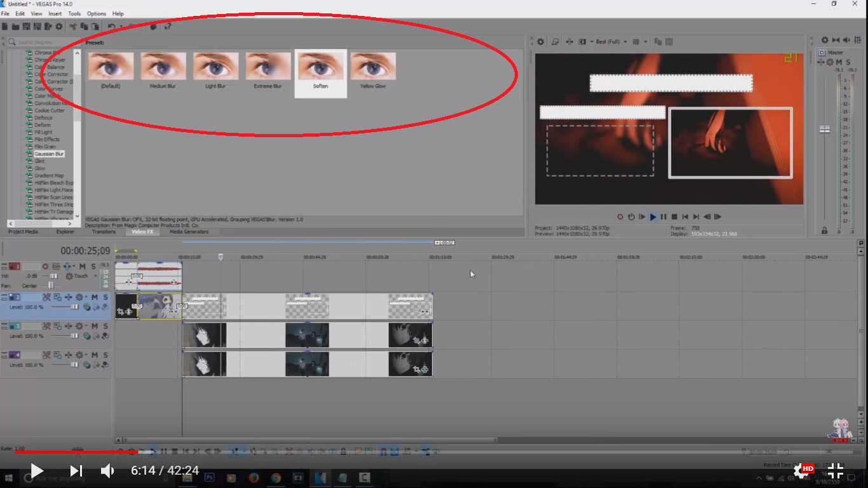Lock the master fader channels
868x488 pixels.
pyautogui.click(x=825, y=230)
